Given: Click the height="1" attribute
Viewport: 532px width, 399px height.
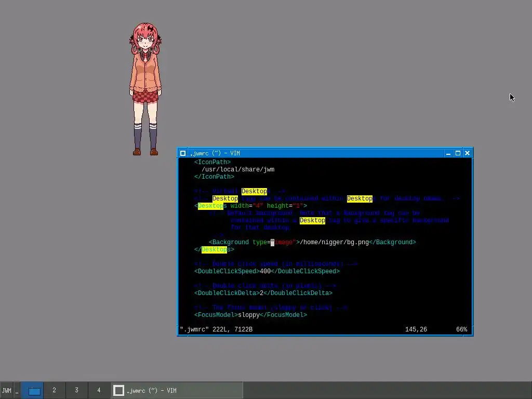Looking at the screenshot, I should pyautogui.click(x=285, y=206).
